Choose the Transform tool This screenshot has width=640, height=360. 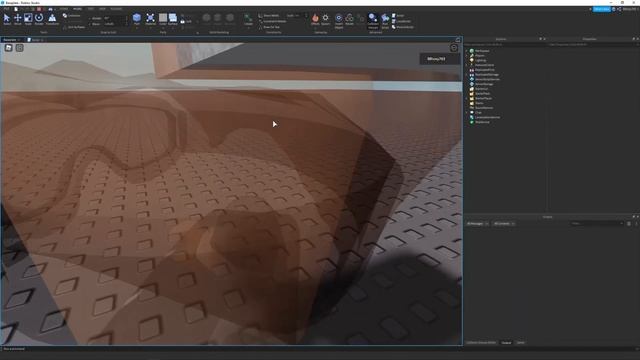52,19
